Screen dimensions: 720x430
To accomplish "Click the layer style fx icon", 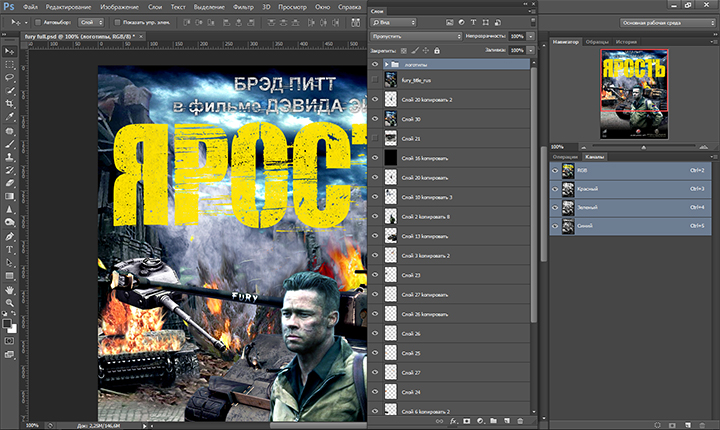I will (x=453, y=421).
